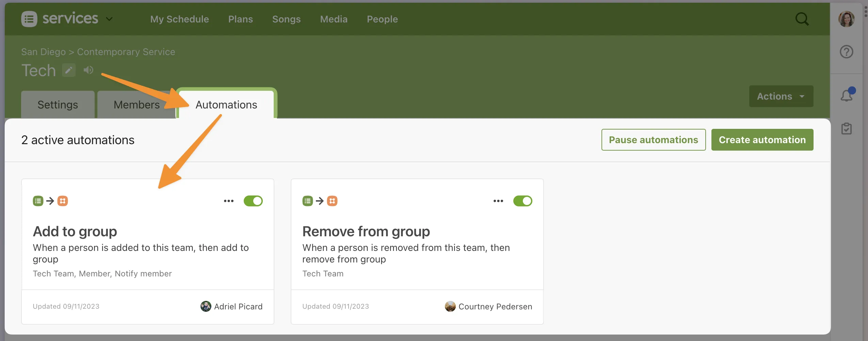The image size is (868, 341).
Task: Open three-dot menu on Remove from group
Action: tap(498, 201)
